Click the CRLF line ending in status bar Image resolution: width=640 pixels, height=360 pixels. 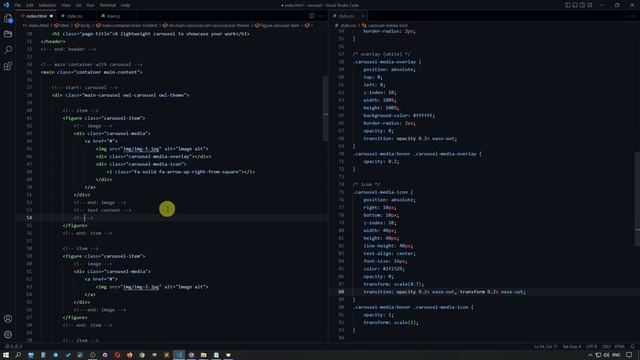click(x=606, y=347)
